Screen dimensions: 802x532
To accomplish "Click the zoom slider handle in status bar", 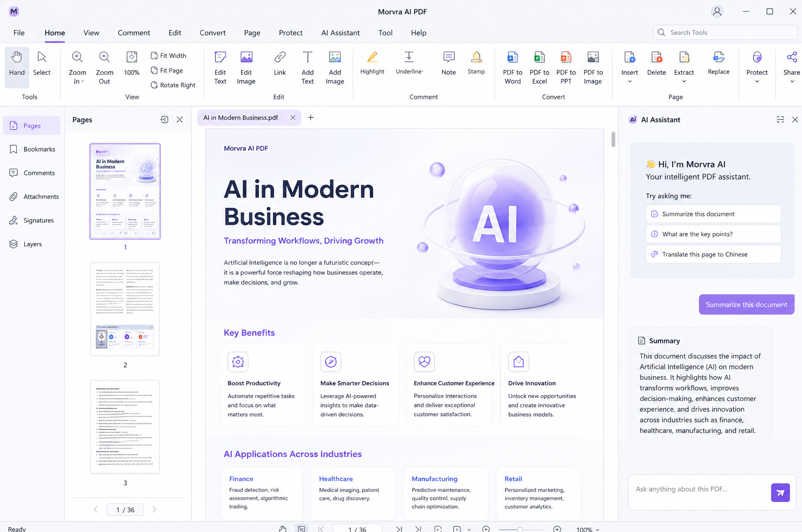I will (520, 529).
